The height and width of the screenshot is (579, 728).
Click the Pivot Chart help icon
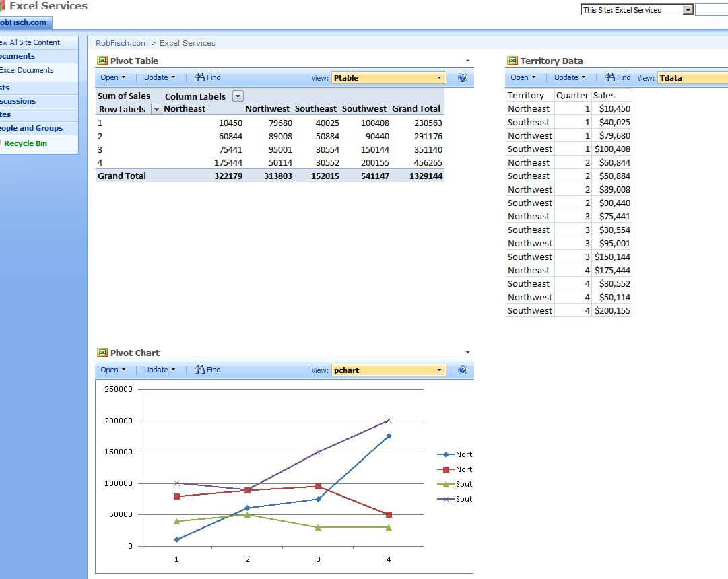click(463, 370)
